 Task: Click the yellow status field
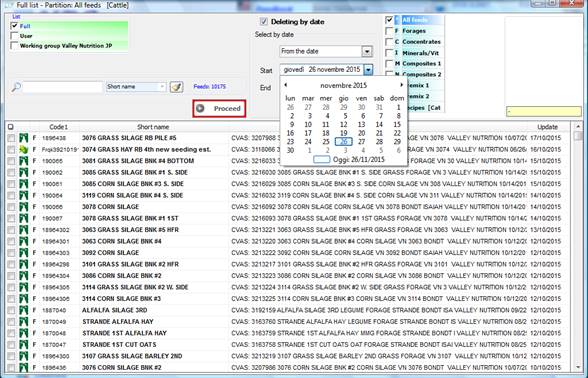[x=543, y=111]
